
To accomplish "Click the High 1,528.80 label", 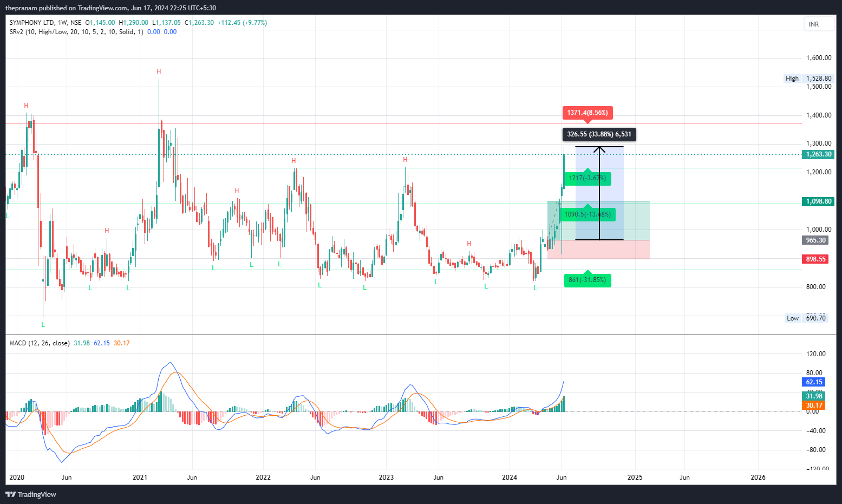I will 808,78.
